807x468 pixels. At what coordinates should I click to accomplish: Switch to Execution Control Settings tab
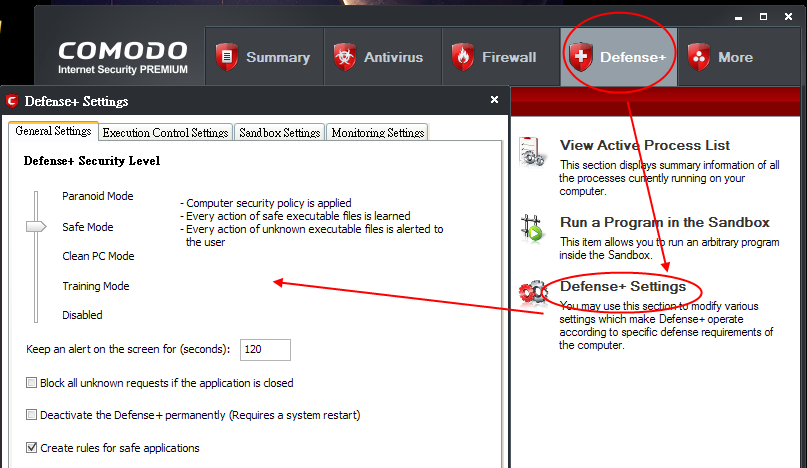click(165, 132)
